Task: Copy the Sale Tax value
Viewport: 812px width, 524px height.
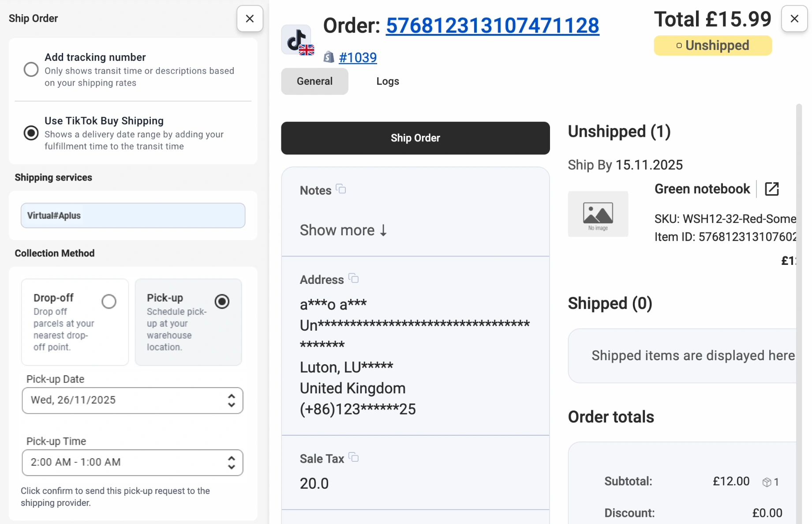Action: 354,458
